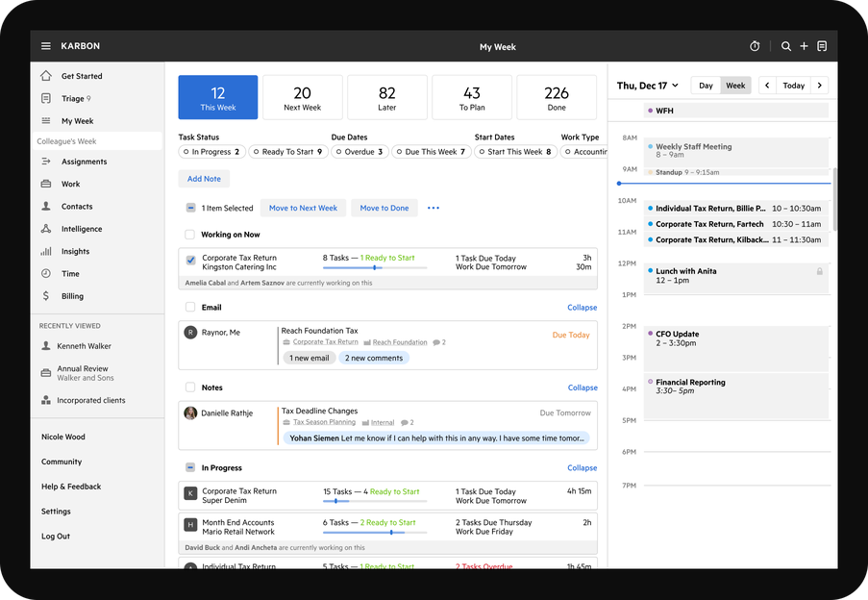Uncheck the Corporate Tax Return Kingston Catering task
This screenshot has width=868, height=600.
pyautogui.click(x=189, y=259)
